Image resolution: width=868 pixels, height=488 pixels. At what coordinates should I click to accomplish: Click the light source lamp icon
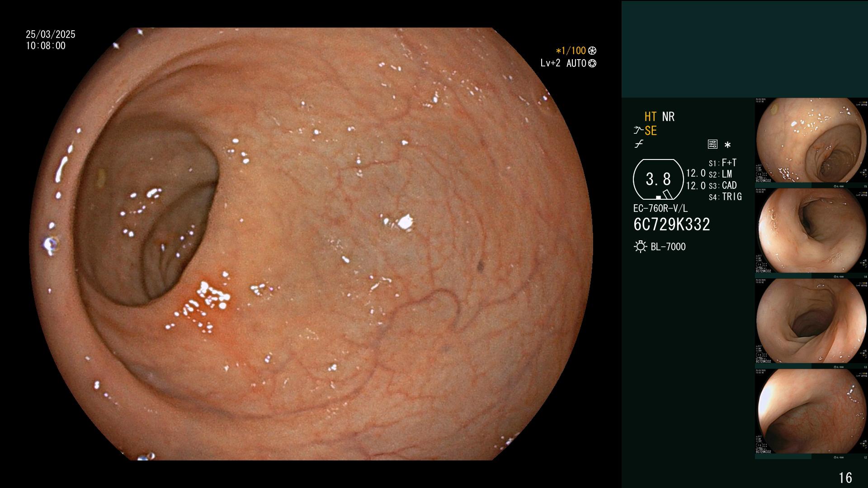640,247
